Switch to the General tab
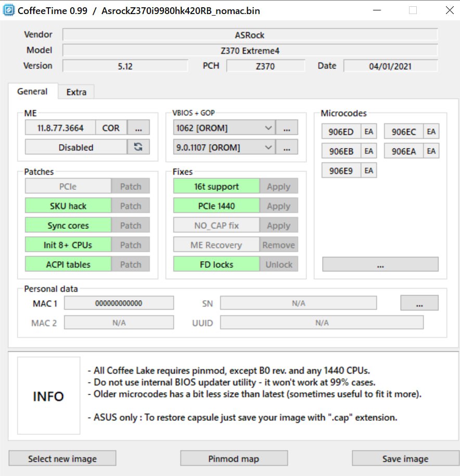 tap(32, 92)
